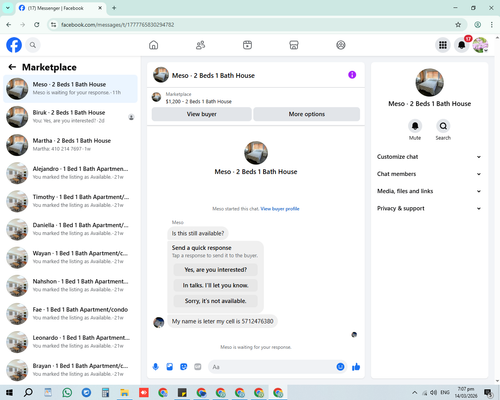Screen dimensions: 500x400
Task: Choose a GIF icon
Action: pos(198,367)
